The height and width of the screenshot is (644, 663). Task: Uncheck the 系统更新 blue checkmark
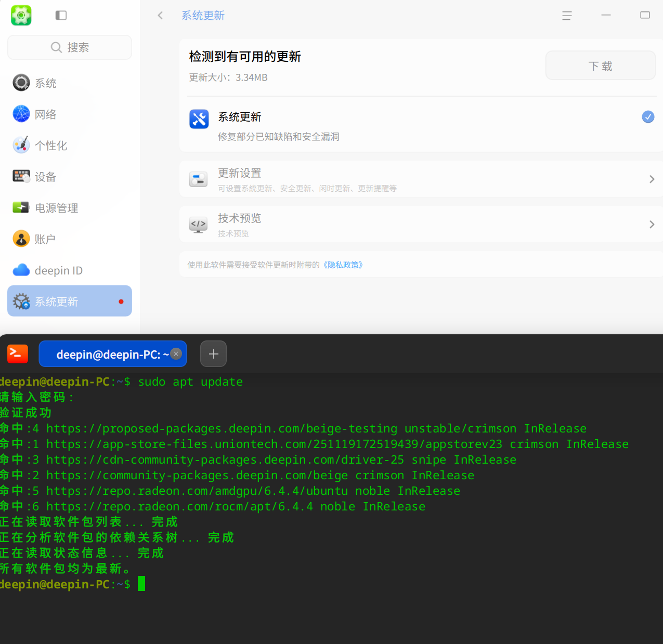click(648, 117)
